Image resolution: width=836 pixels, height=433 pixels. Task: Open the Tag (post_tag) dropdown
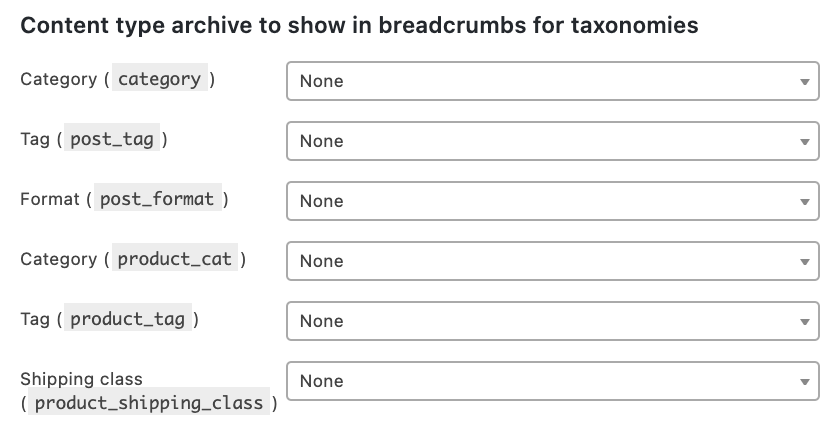[x=552, y=141]
